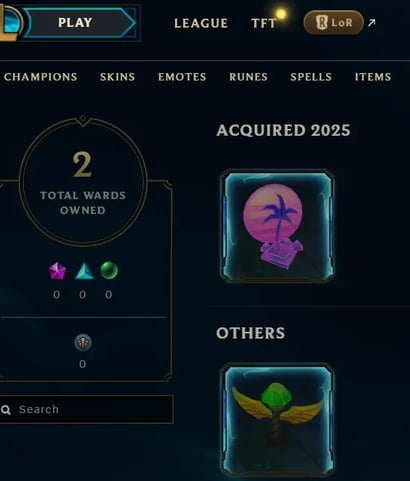
Task: Open the LoR launcher button
Action: coord(333,22)
